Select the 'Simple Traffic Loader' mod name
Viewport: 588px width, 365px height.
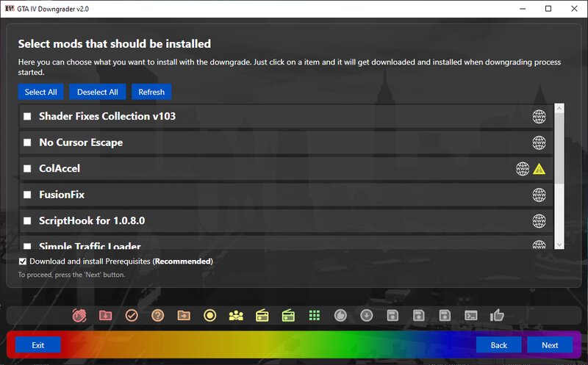pyautogui.click(x=90, y=246)
